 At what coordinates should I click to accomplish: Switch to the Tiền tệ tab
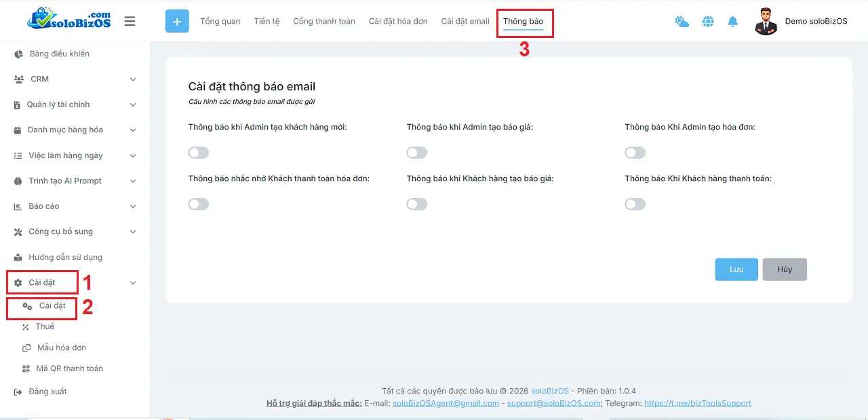point(267,21)
